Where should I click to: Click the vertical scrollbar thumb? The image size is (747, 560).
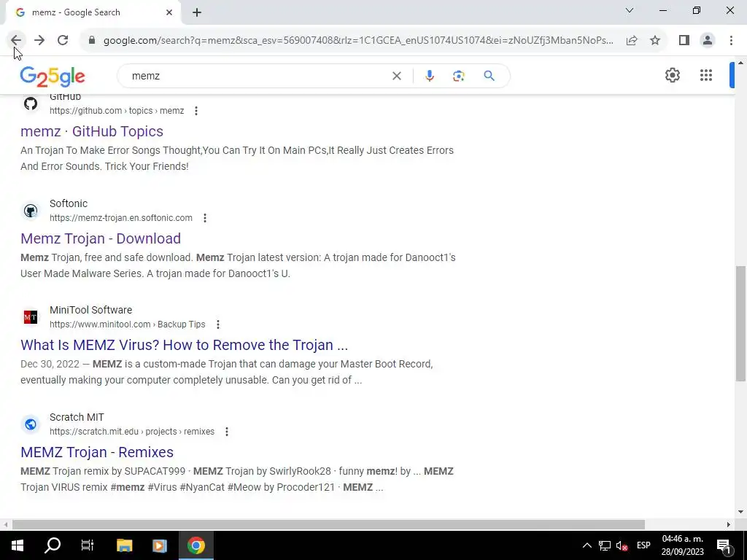740,324
